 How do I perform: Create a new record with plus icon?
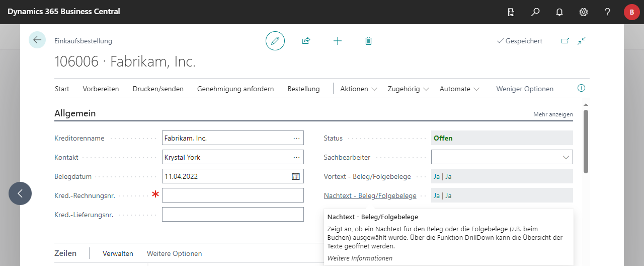(338, 41)
